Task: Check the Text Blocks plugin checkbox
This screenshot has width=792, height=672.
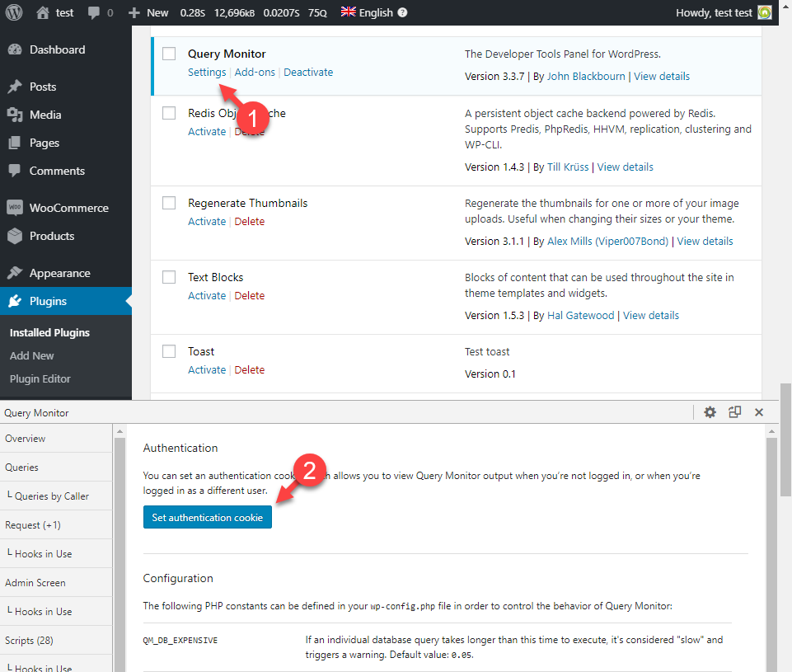Action: (x=169, y=277)
